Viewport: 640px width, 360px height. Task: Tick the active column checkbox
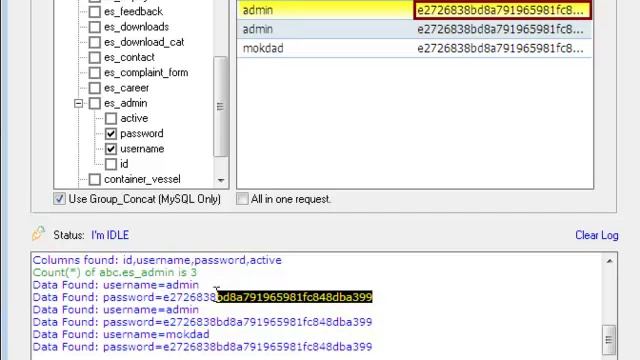click(x=111, y=118)
